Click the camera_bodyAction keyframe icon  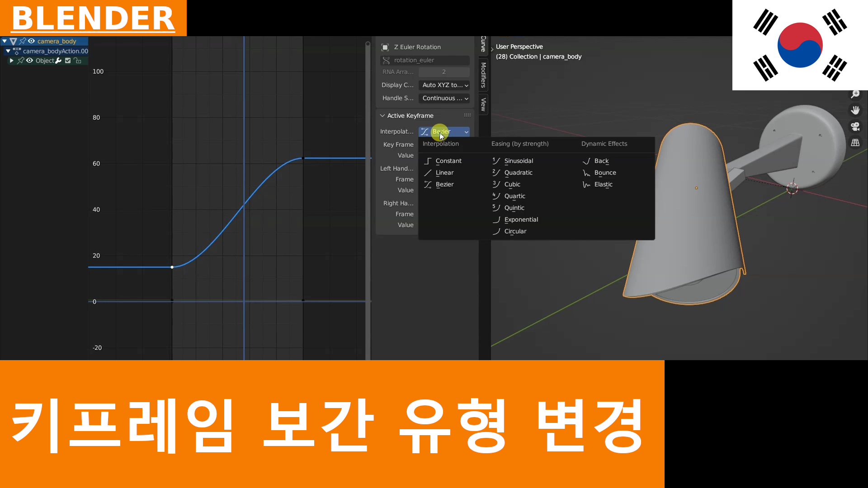(x=17, y=51)
